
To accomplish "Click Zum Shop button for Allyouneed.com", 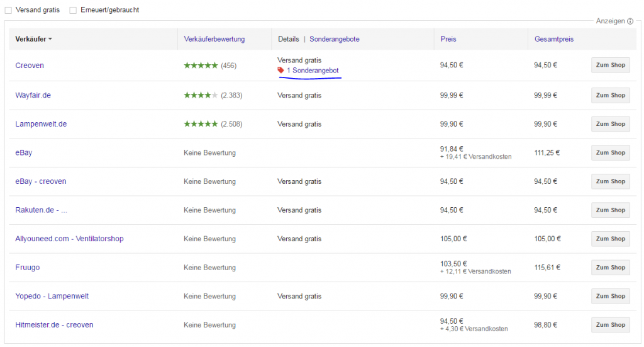I will (x=610, y=239).
